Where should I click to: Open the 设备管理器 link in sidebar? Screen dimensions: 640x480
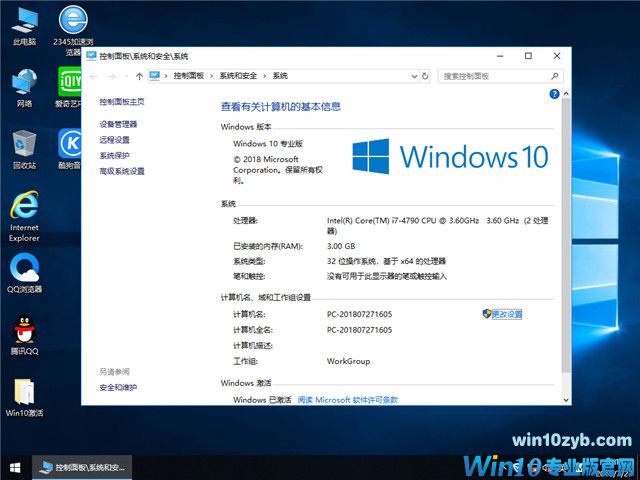click(118, 124)
